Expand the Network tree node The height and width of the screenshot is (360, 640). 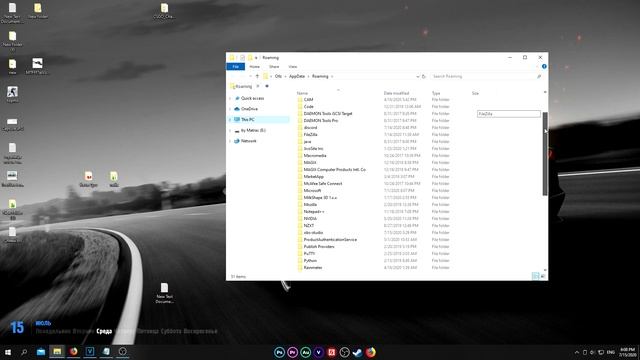click(x=230, y=141)
